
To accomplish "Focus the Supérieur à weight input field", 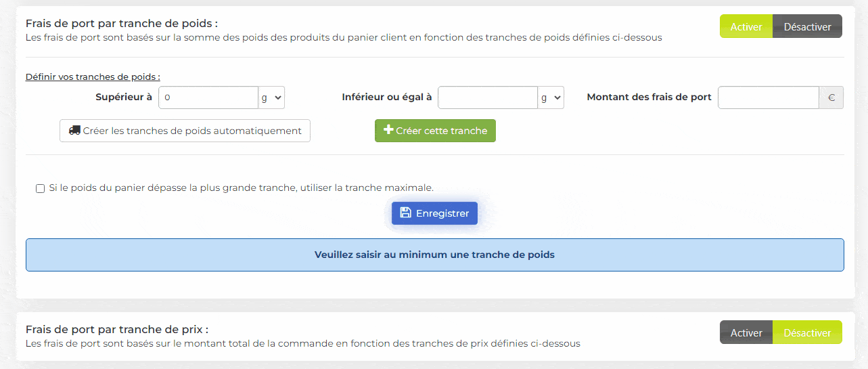I will (208, 97).
